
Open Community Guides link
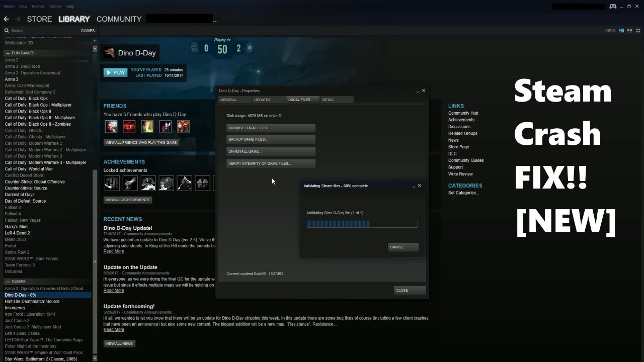pyautogui.click(x=466, y=160)
